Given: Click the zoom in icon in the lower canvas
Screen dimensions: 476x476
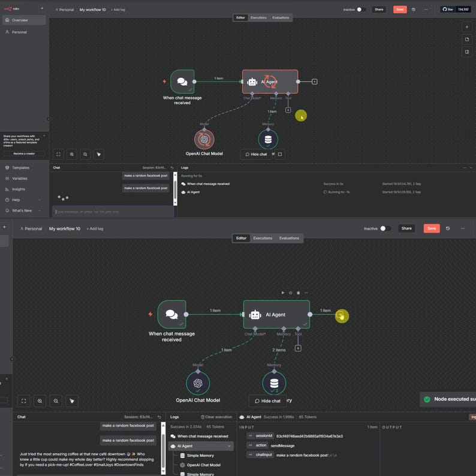Looking at the screenshot, I should tap(40, 400).
